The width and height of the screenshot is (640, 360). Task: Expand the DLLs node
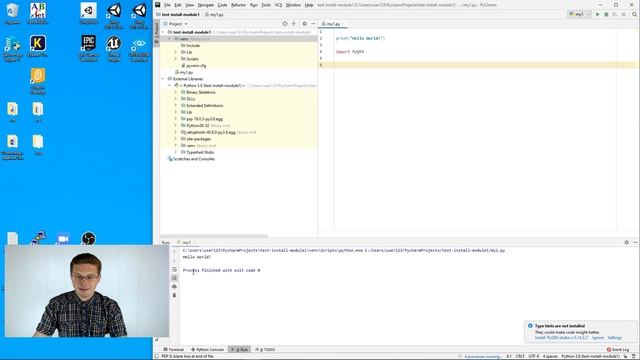click(176, 99)
